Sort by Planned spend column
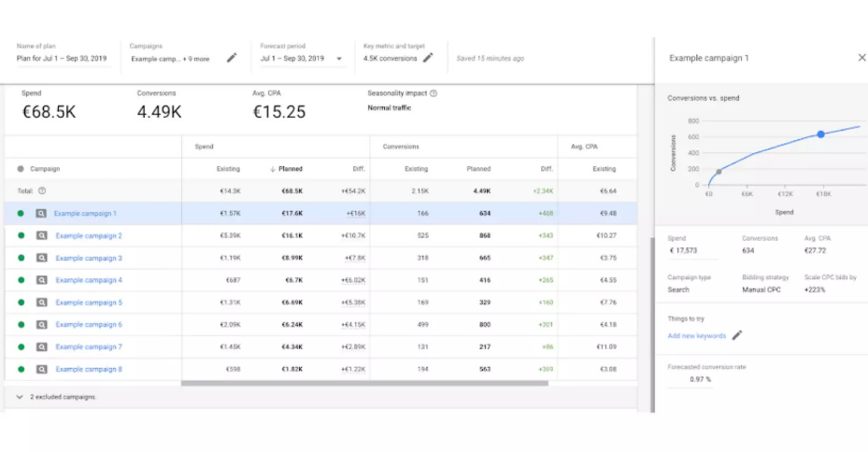Image resolution: width=868 pixels, height=452 pixels. pyautogui.click(x=289, y=169)
